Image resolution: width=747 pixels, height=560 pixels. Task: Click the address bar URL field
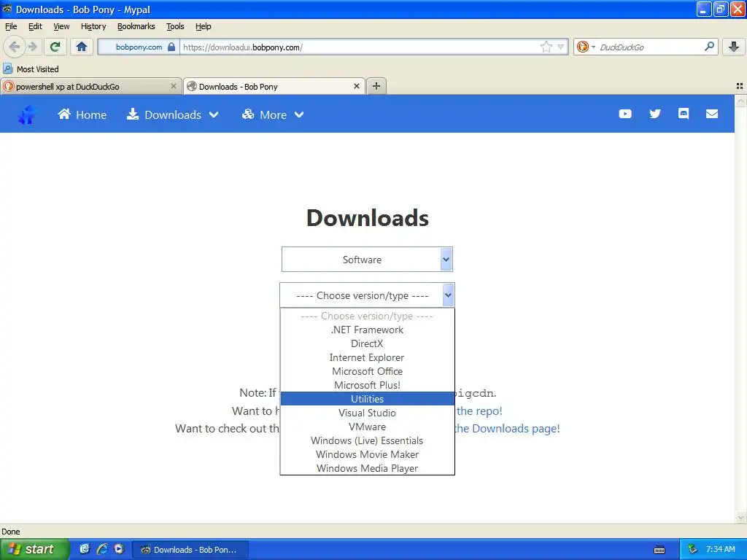click(x=360, y=47)
